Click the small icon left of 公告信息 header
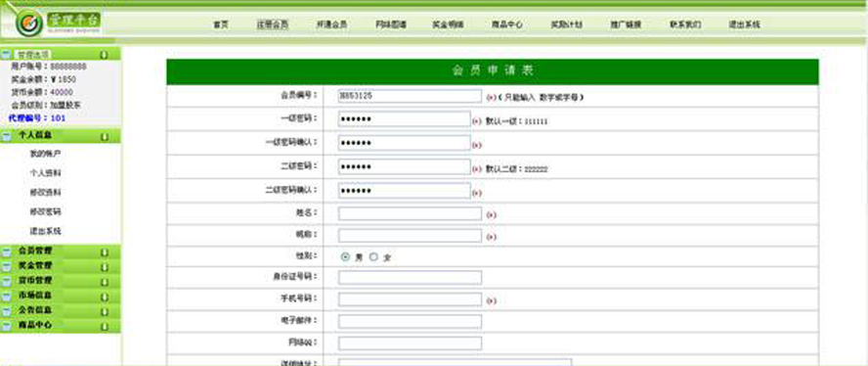The width and height of the screenshot is (868, 366). click(6, 310)
